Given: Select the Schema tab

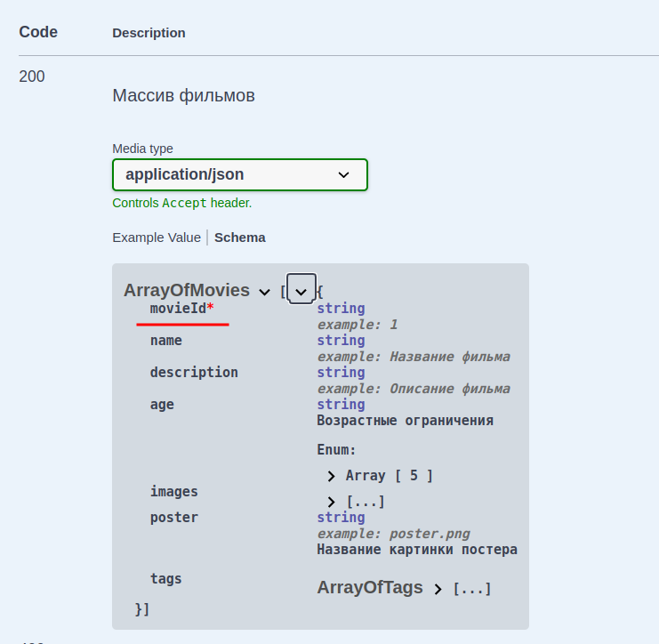Looking at the screenshot, I should coord(239,237).
